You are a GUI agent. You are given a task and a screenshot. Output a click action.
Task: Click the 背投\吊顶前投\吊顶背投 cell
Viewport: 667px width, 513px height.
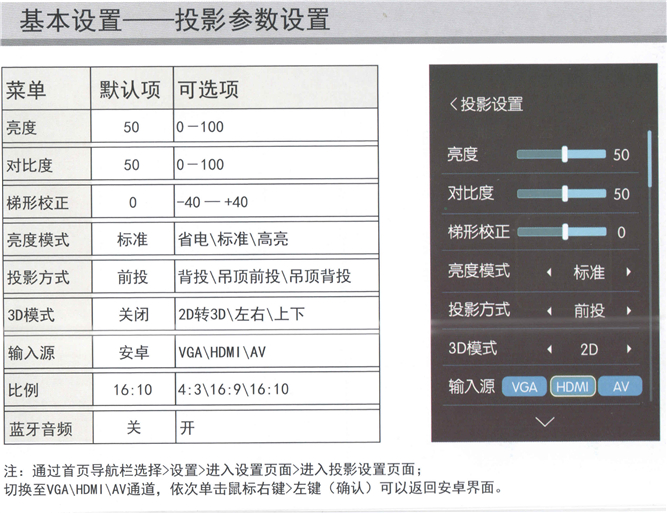tap(276, 276)
